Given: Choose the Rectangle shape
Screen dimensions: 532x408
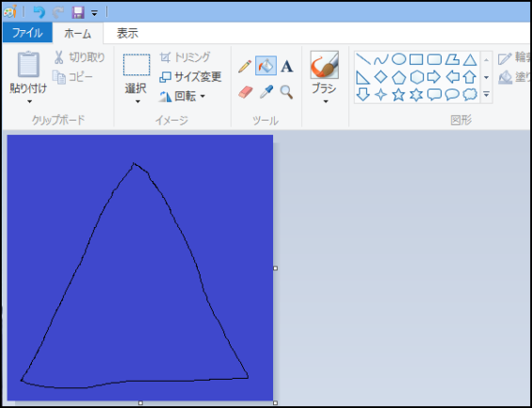Looking at the screenshot, I should (x=416, y=59).
